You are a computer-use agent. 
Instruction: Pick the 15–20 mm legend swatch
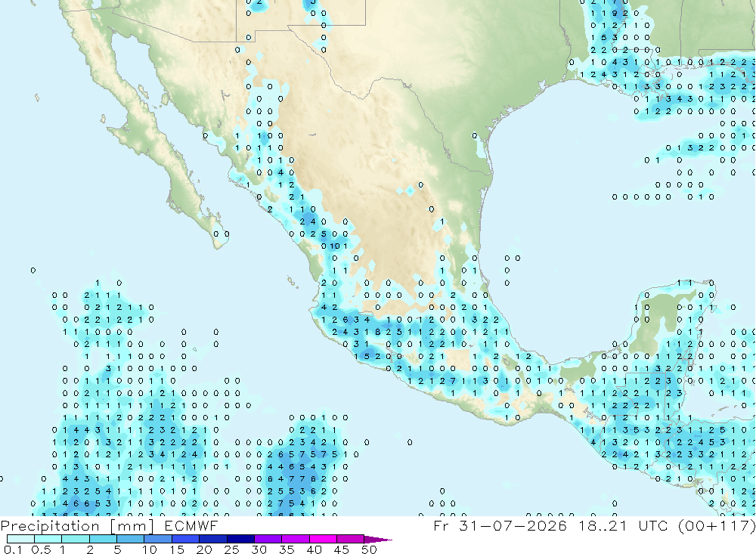pos(186,539)
